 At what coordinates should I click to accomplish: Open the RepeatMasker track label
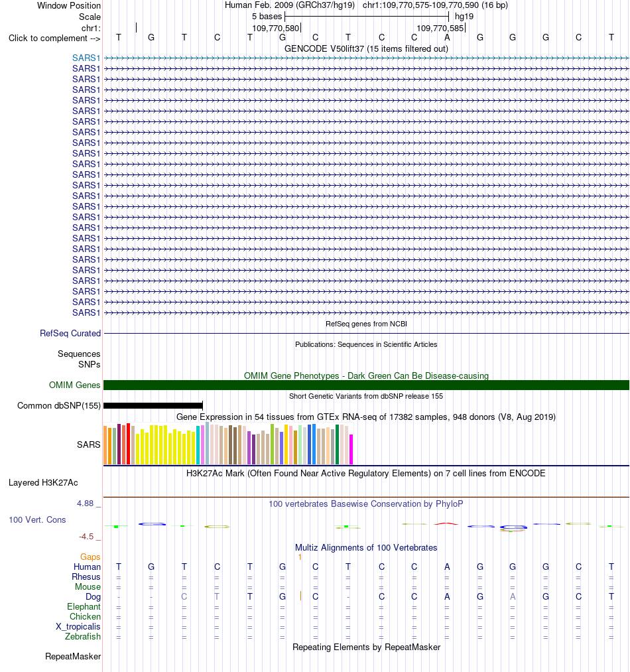pos(73,657)
